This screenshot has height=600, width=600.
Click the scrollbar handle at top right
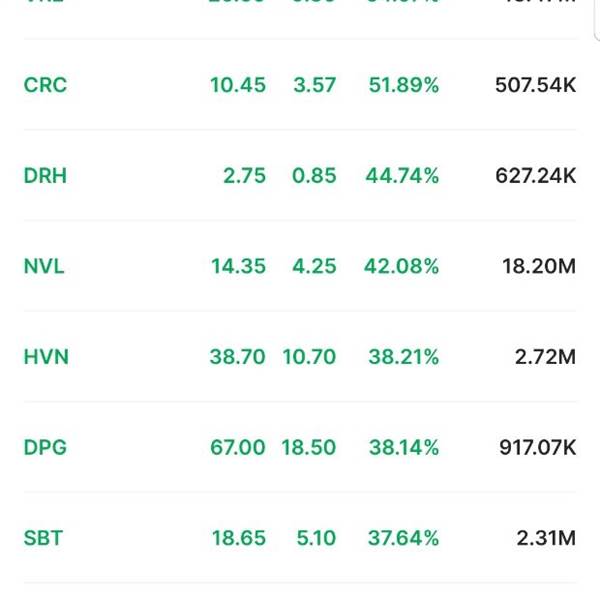pos(597,19)
